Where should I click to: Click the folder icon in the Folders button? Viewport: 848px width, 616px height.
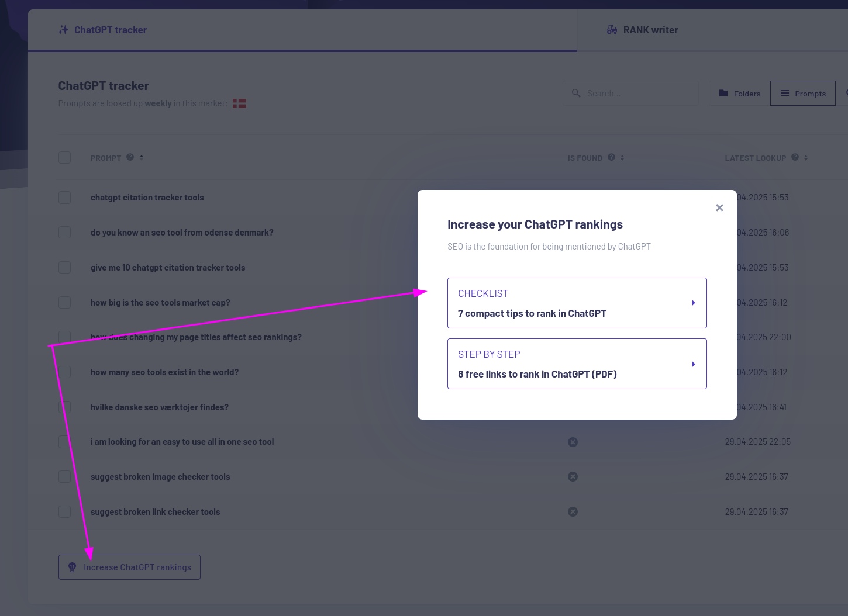723,93
